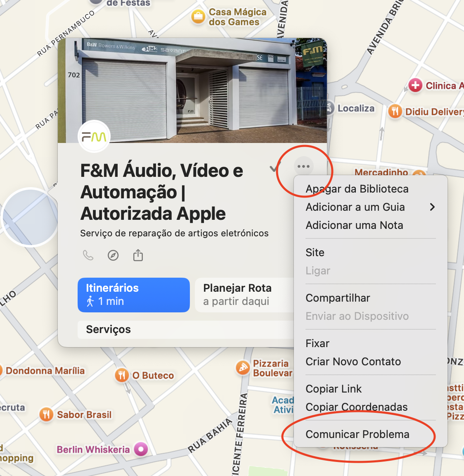
Task: Click the Pizzaria Boulevar pizza pin
Action: [x=243, y=368]
